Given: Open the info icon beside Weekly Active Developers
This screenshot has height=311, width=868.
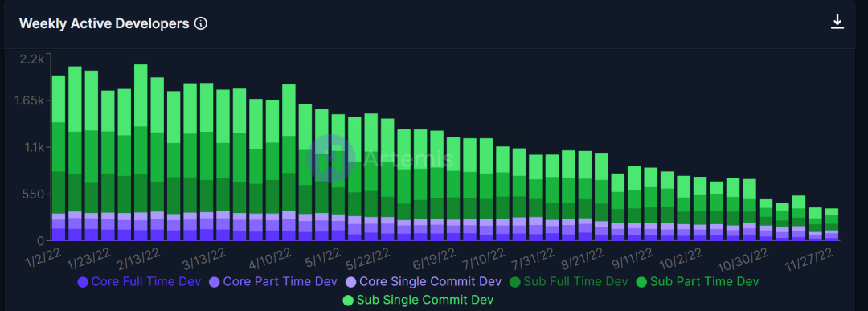Looking at the screenshot, I should pos(201,24).
